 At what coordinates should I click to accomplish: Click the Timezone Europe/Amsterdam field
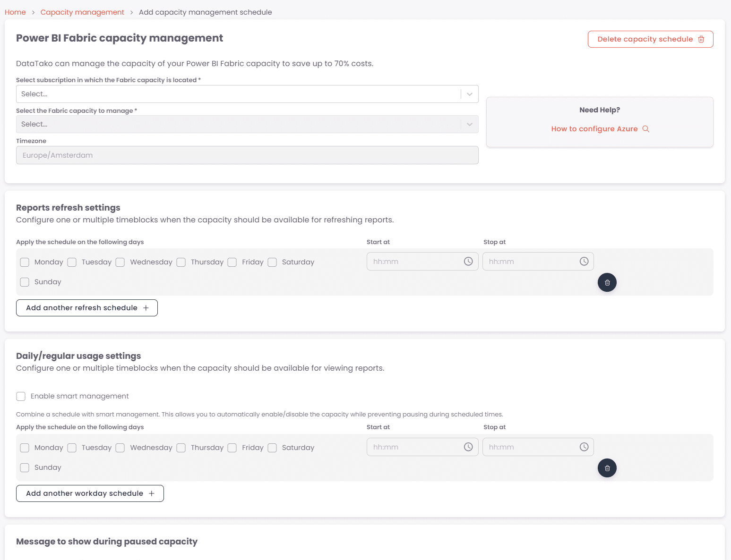[247, 155]
